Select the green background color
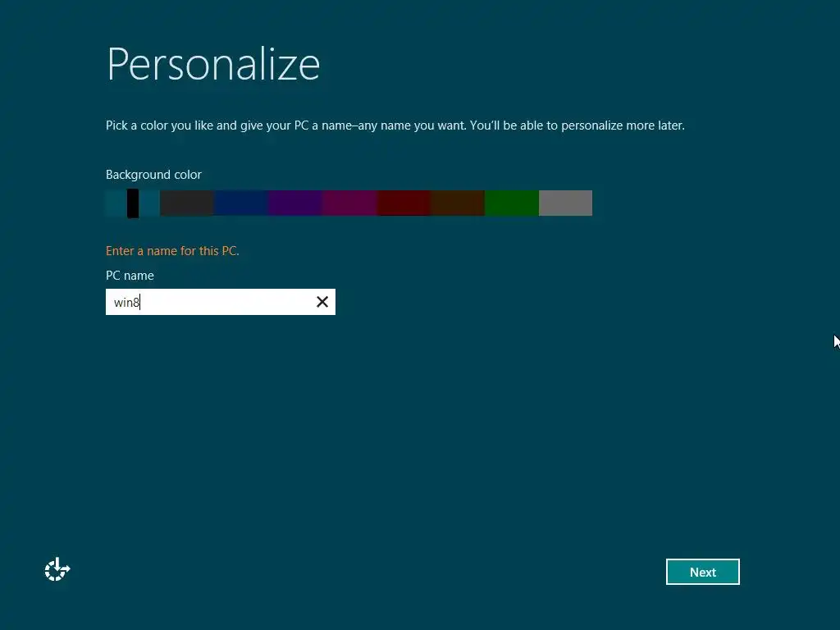Screen dimensions: 840x630 point(512,203)
